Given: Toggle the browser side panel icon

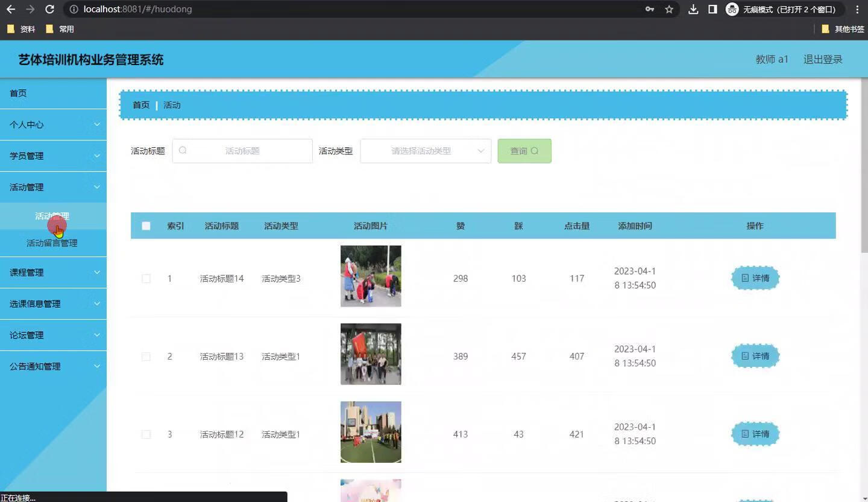Looking at the screenshot, I should (x=712, y=9).
